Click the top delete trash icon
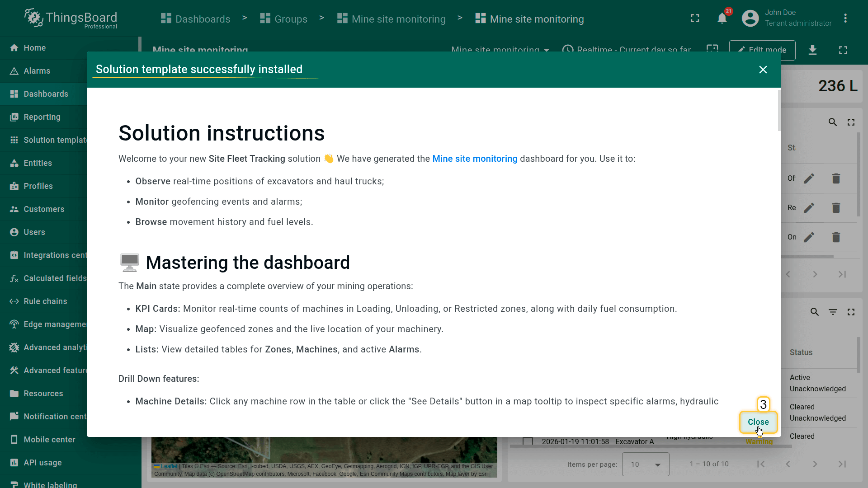This screenshot has width=868, height=488. coord(836,178)
